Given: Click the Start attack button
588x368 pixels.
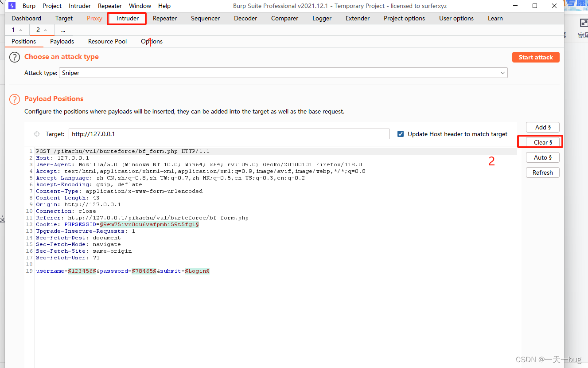Looking at the screenshot, I should pyautogui.click(x=536, y=57).
